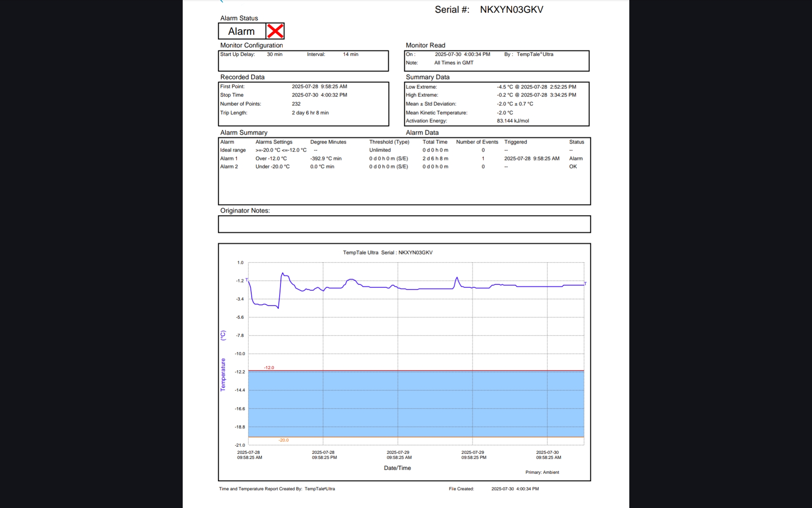Click the Alarm 1 row label

click(x=229, y=158)
